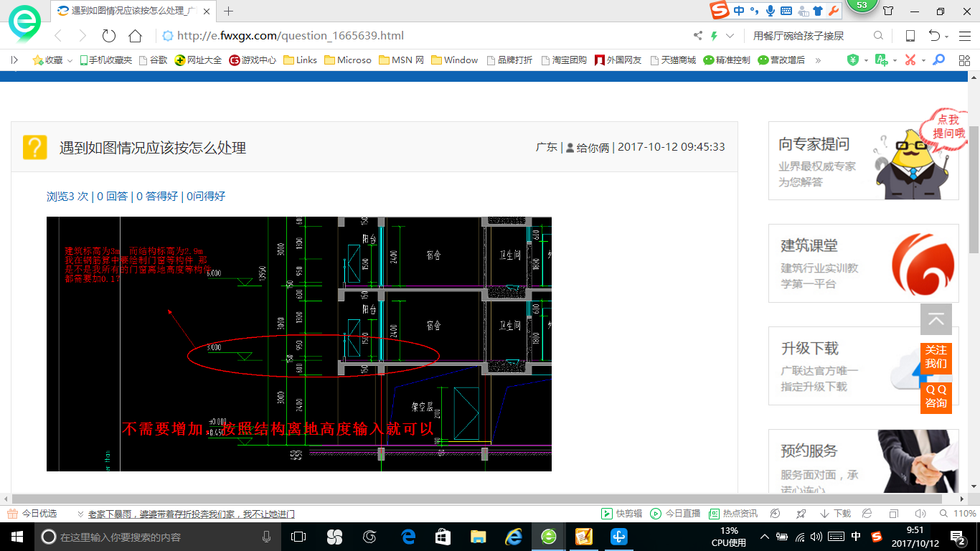Toggle the browser sound speaker icon
The height and width of the screenshot is (551, 980).
[x=920, y=514]
